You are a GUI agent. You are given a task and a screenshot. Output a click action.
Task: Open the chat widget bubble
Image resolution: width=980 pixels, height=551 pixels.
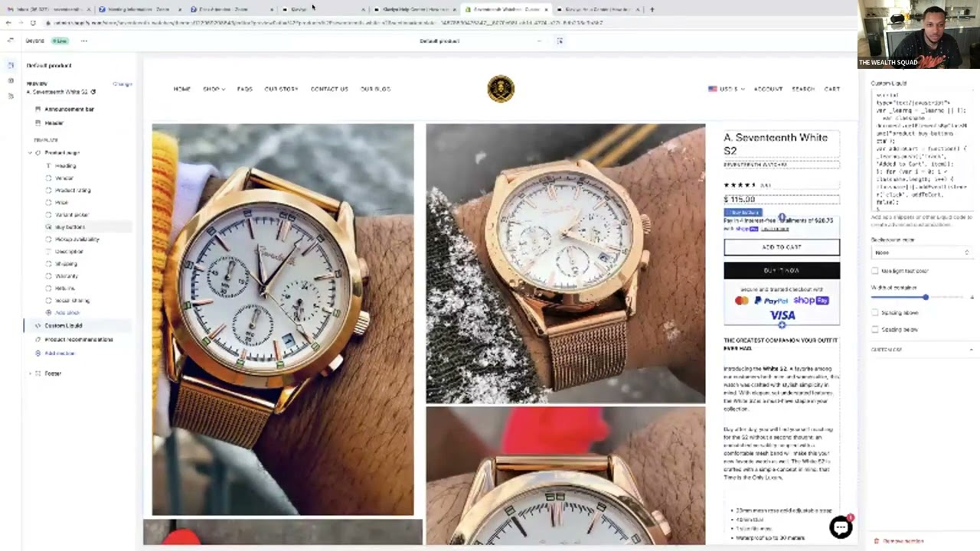pyautogui.click(x=841, y=527)
